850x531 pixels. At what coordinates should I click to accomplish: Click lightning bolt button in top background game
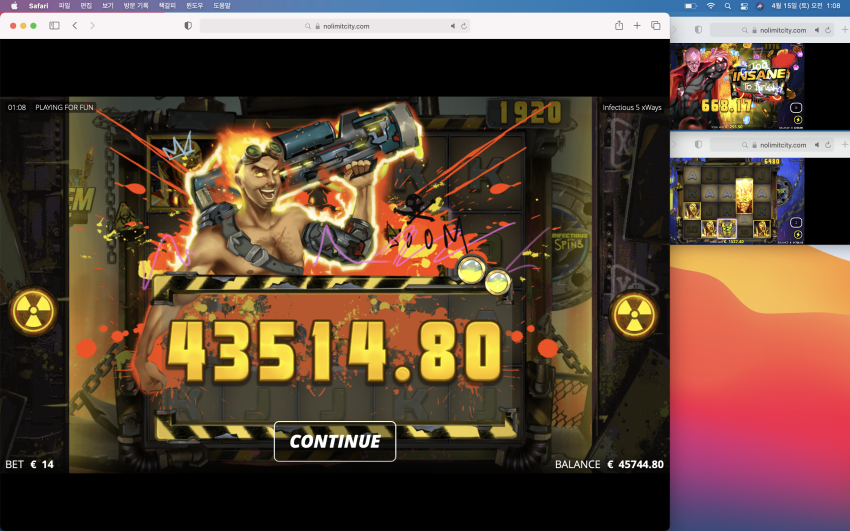click(797, 120)
